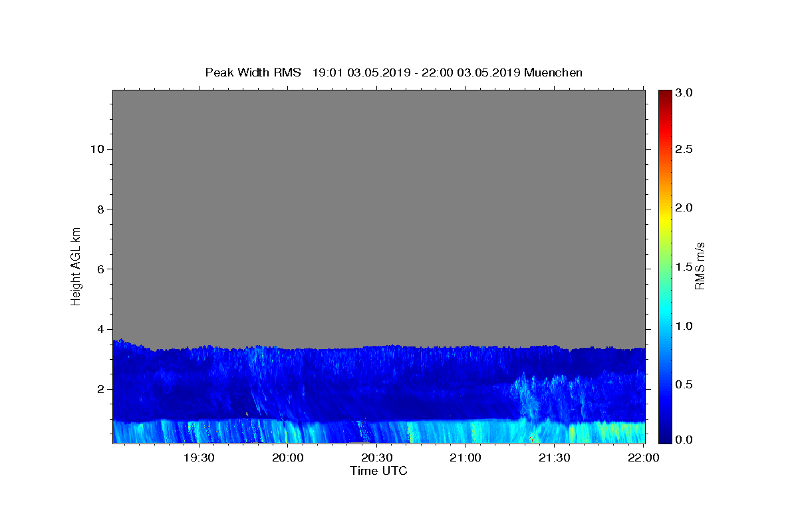This screenshot has height=532, width=798.
Task: Click the 21:00 time tick label
Action: [x=465, y=458]
